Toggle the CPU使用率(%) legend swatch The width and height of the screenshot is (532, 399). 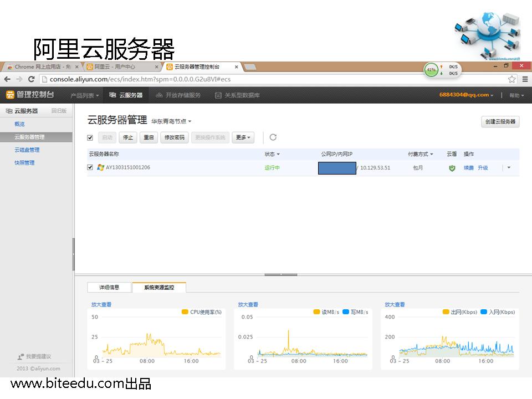[185, 312]
